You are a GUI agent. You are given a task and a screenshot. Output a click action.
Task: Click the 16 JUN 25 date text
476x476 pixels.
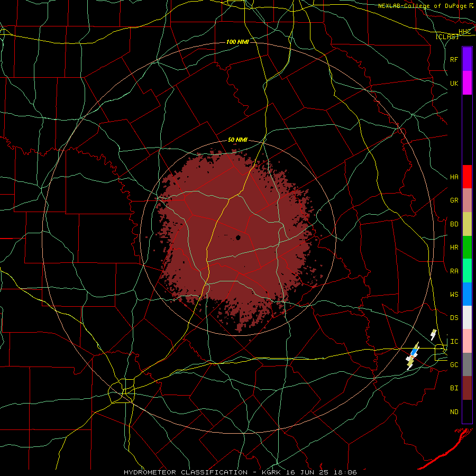point(306,472)
